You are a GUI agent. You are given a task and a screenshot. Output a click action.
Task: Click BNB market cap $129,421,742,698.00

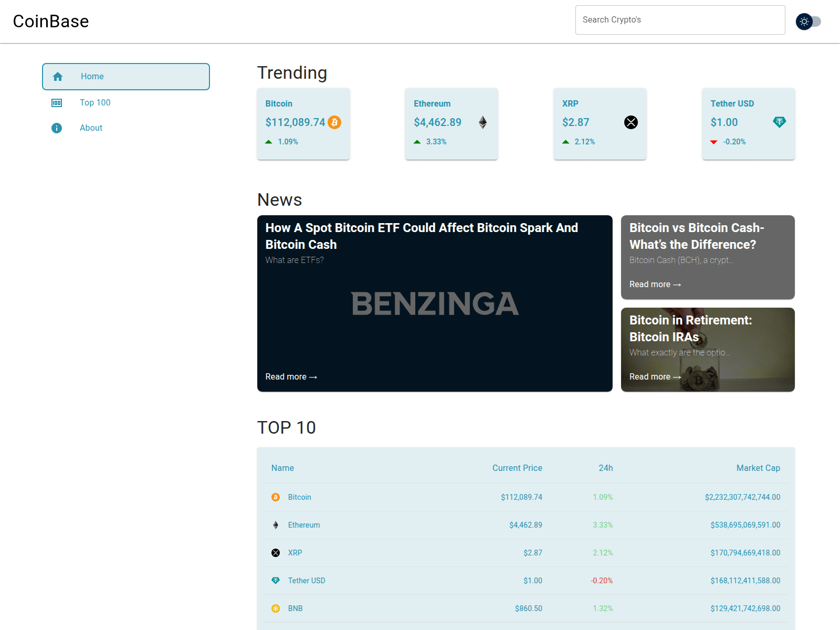click(745, 608)
